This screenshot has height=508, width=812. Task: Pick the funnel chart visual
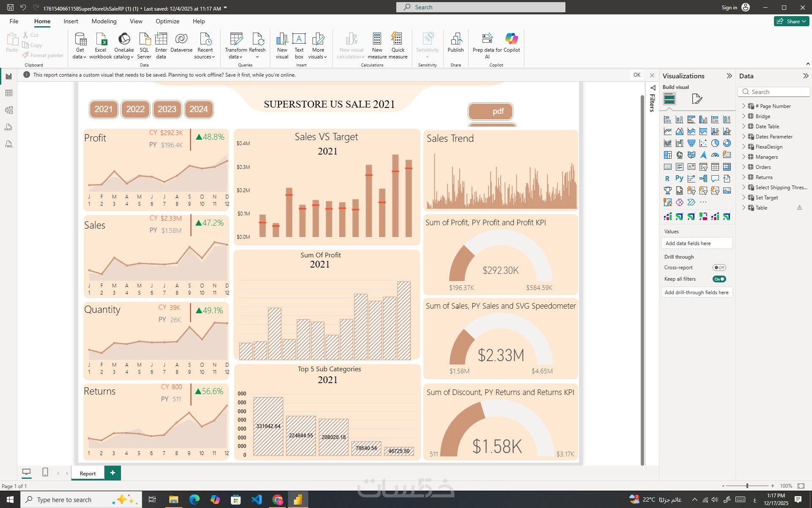pyautogui.click(x=691, y=143)
